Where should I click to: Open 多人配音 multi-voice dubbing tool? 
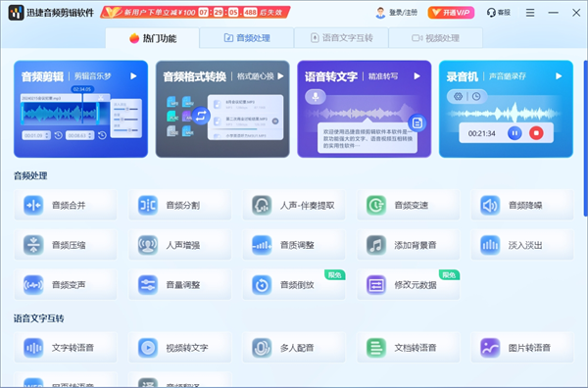(294, 348)
